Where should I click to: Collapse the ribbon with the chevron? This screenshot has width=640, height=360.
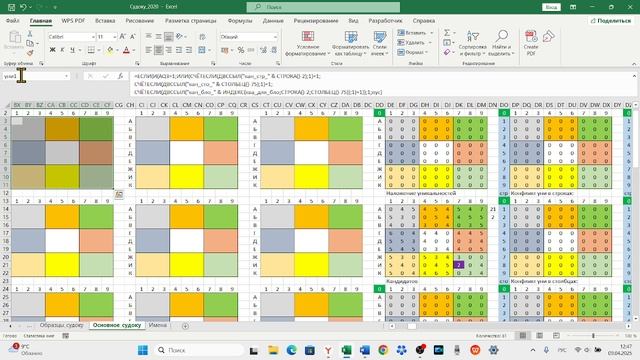[634, 64]
